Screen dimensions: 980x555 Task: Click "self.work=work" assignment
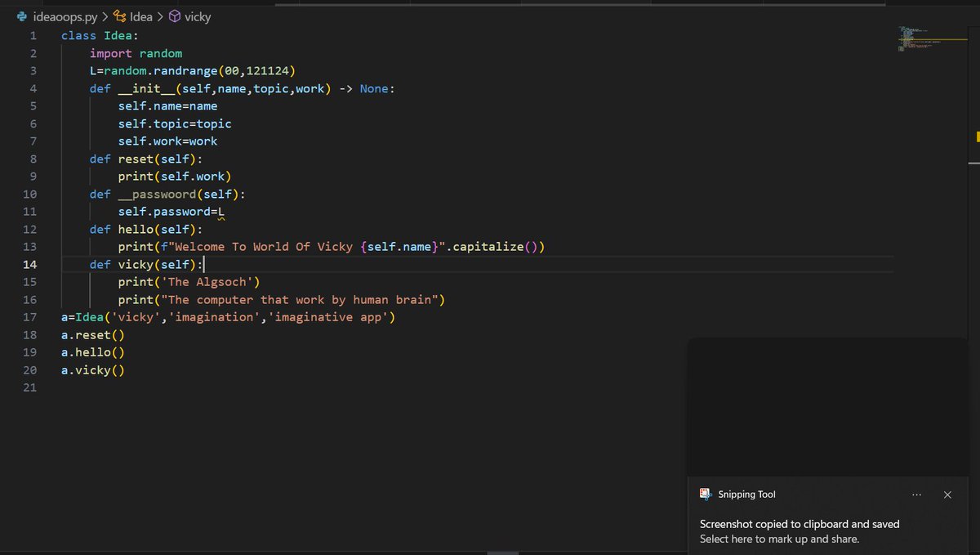point(167,141)
